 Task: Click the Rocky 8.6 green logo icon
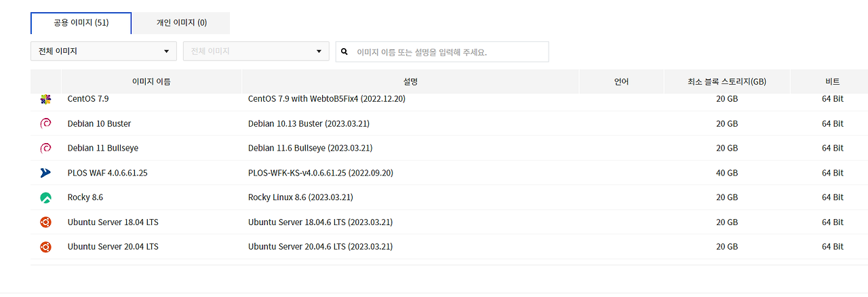point(45,197)
